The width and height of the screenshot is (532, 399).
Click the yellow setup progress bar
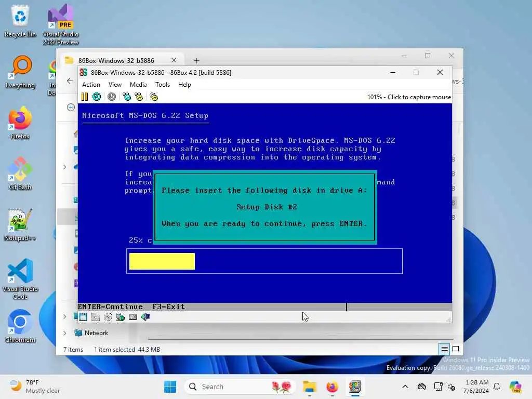tap(162, 261)
